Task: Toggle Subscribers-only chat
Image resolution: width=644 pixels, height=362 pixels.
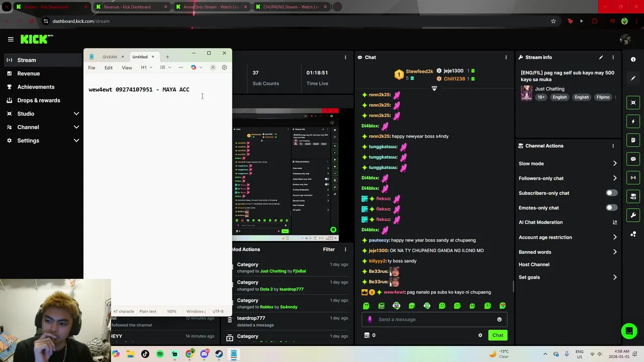Action: point(611,193)
